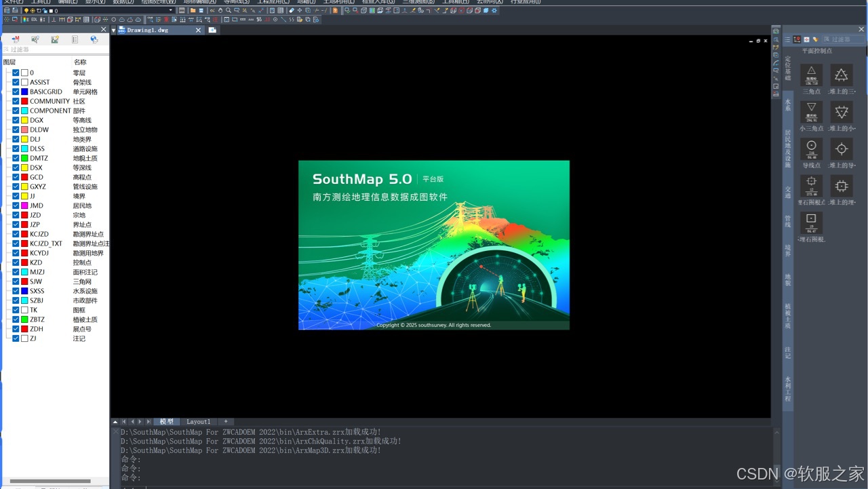Click the arrow-M icon in layer panel toolbar
Viewport: 868px width, 489px height.
click(x=15, y=40)
